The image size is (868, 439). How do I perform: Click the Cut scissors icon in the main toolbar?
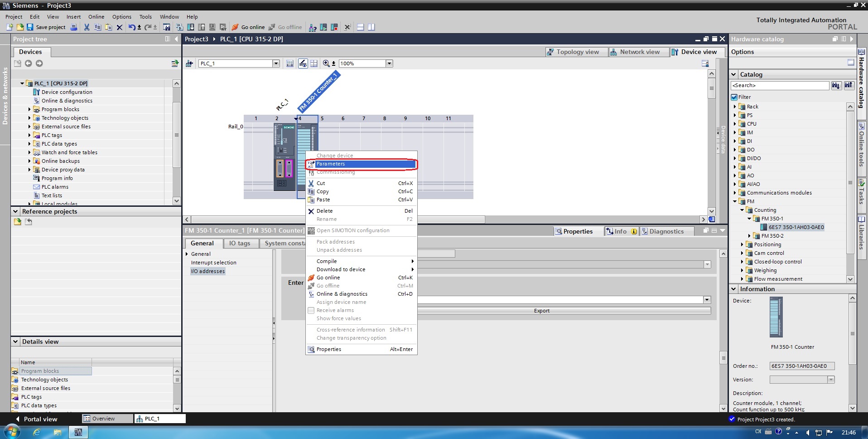click(87, 27)
